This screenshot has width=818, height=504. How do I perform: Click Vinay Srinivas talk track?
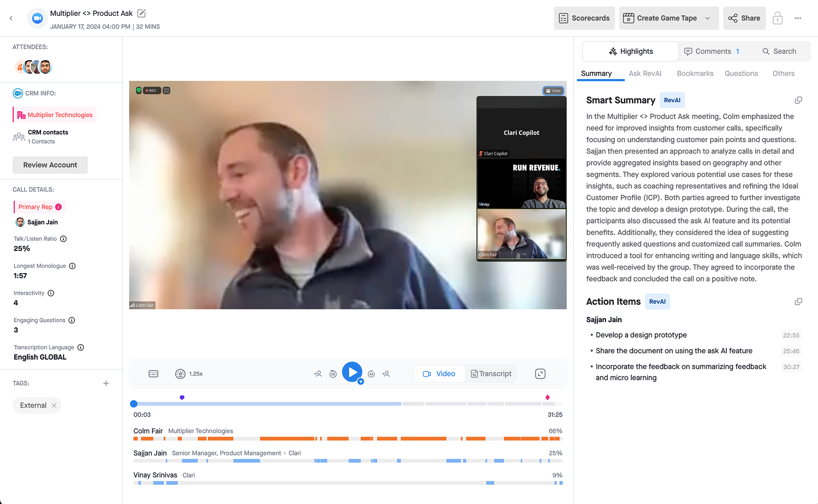click(348, 483)
